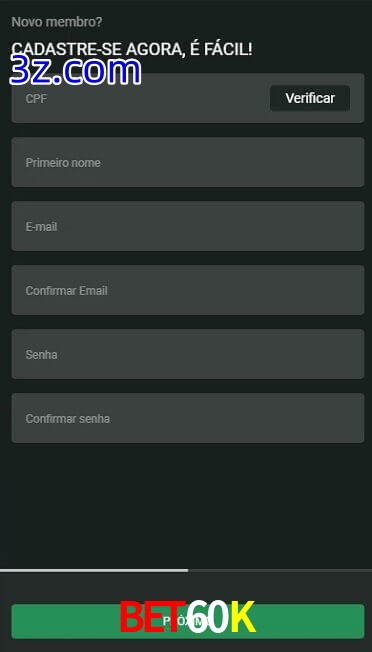Click the filled part of progress bar

click(x=94, y=570)
